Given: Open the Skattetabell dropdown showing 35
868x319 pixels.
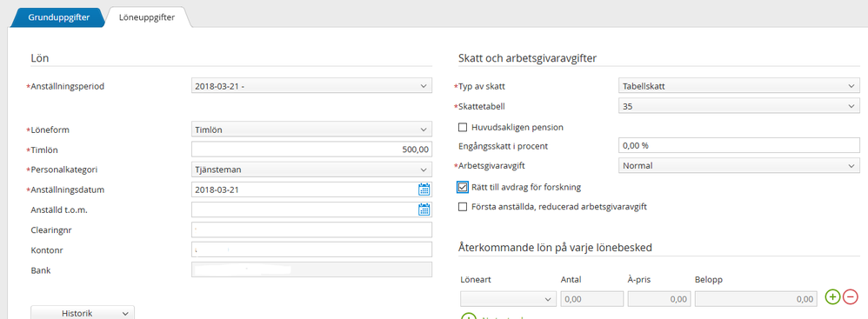Looking at the screenshot, I should click(x=738, y=105).
